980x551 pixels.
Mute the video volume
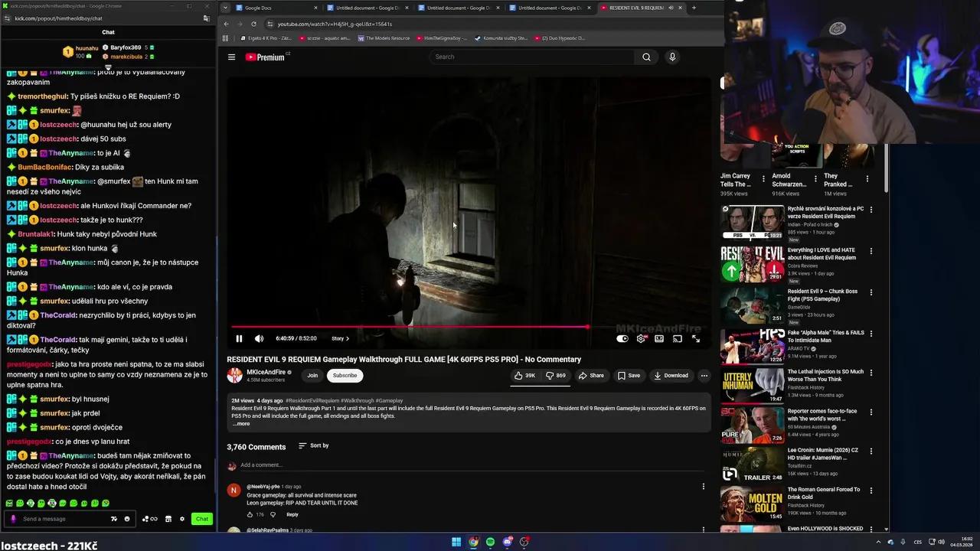point(259,338)
